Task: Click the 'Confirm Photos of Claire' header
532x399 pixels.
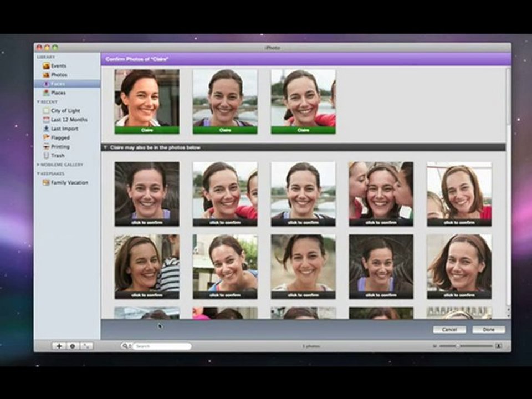Action: (137, 59)
